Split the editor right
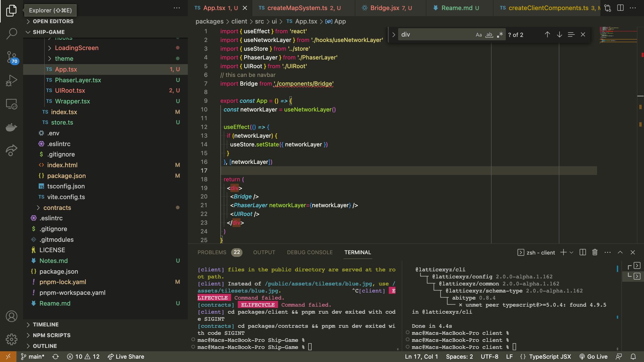Screen dimensions: 644x362 [x=621, y=8]
